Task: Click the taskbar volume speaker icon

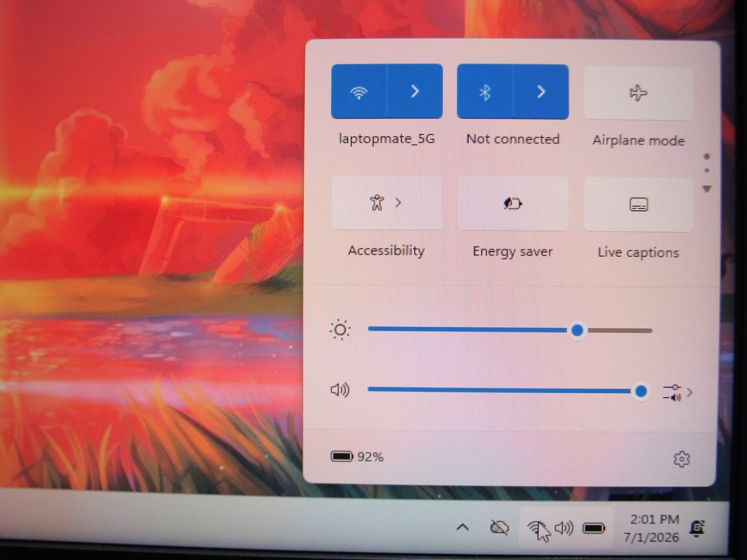Action: (x=564, y=528)
